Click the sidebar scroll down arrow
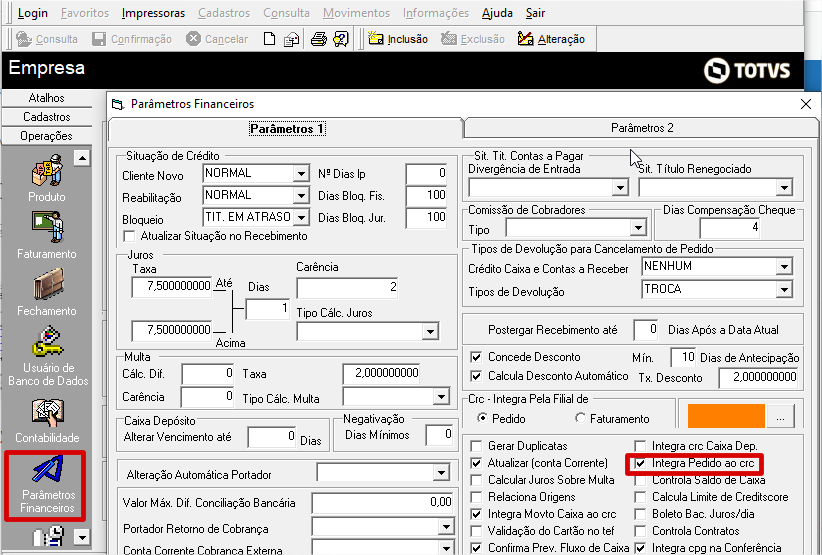The height and width of the screenshot is (555, 822). point(82,537)
